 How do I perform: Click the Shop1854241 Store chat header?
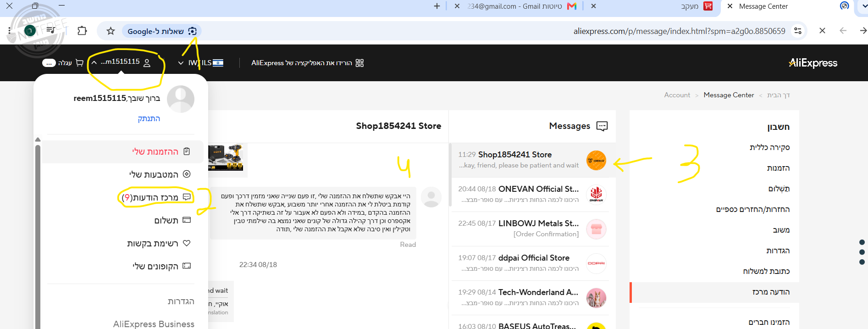[x=398, y=126]
